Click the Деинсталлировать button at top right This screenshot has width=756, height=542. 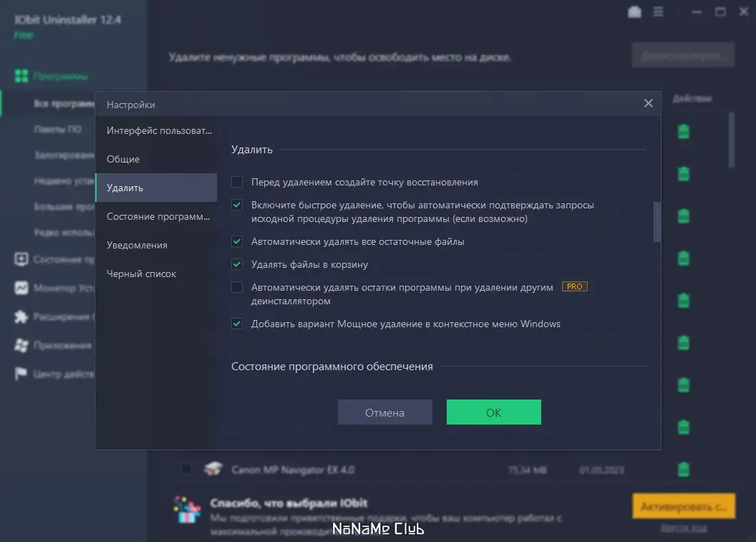tap(683, 55)
